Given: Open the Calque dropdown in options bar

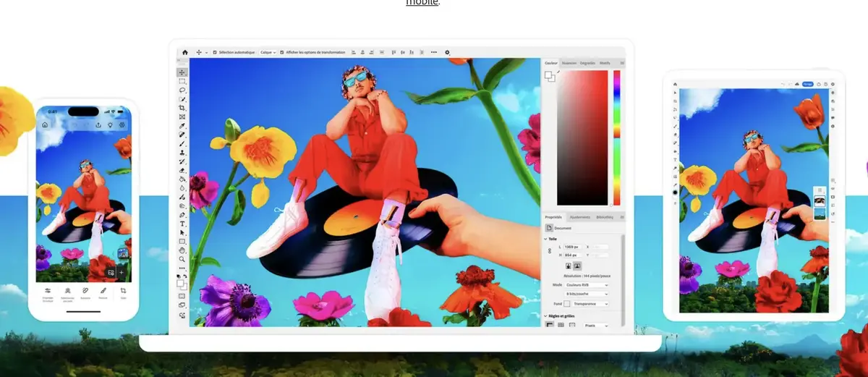Looking at the screenshot, I should click(268, 52).
